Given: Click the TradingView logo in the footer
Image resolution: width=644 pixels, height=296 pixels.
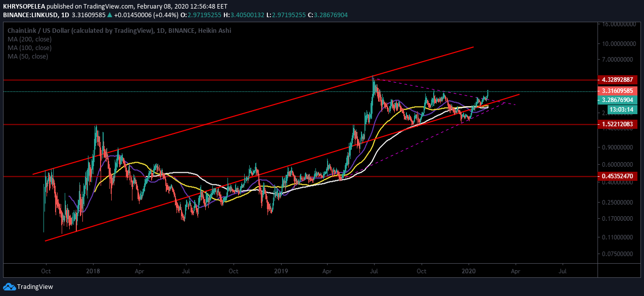Looking at the screenshot, I should [28, 287].
